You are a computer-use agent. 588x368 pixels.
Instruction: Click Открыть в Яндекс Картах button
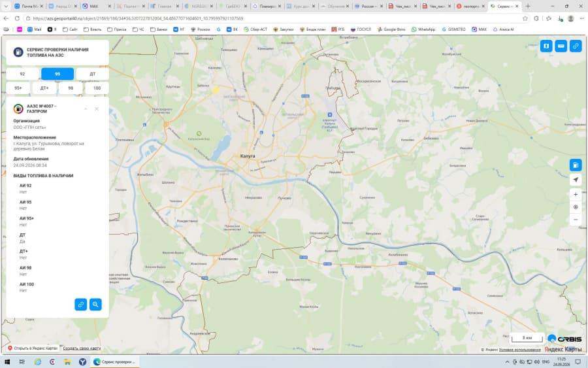coord(33,348)
